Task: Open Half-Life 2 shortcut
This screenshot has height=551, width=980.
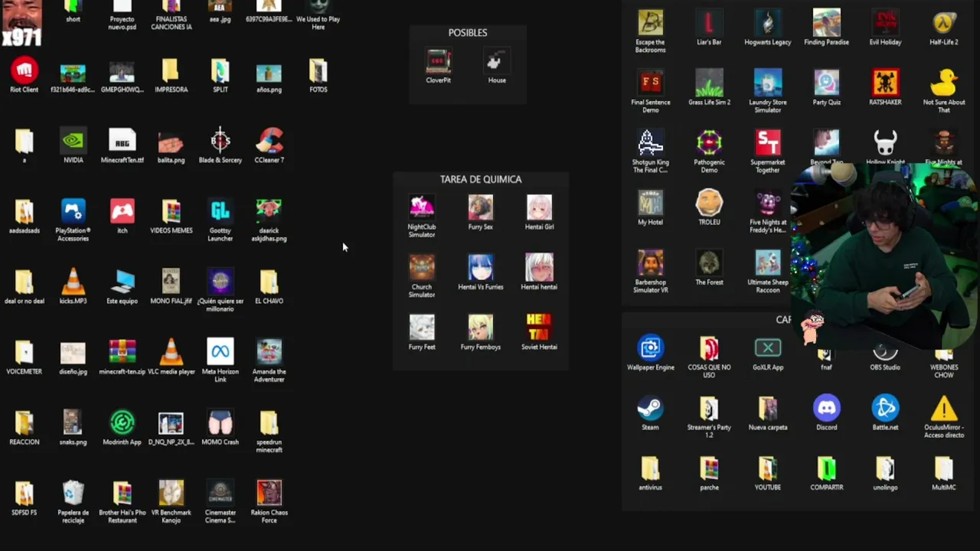Action: (944, 23)
